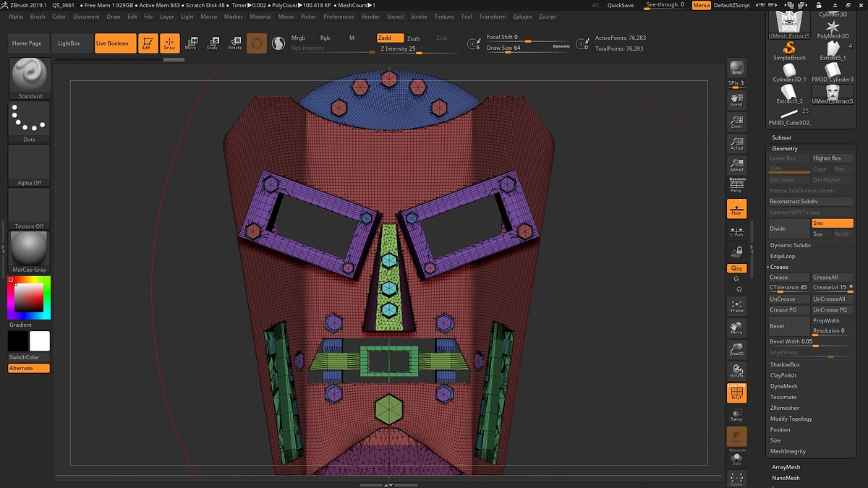This screenshot has height=488, width=868.
Task: Toggle the Floor grid
Action: tap(736, 209)
